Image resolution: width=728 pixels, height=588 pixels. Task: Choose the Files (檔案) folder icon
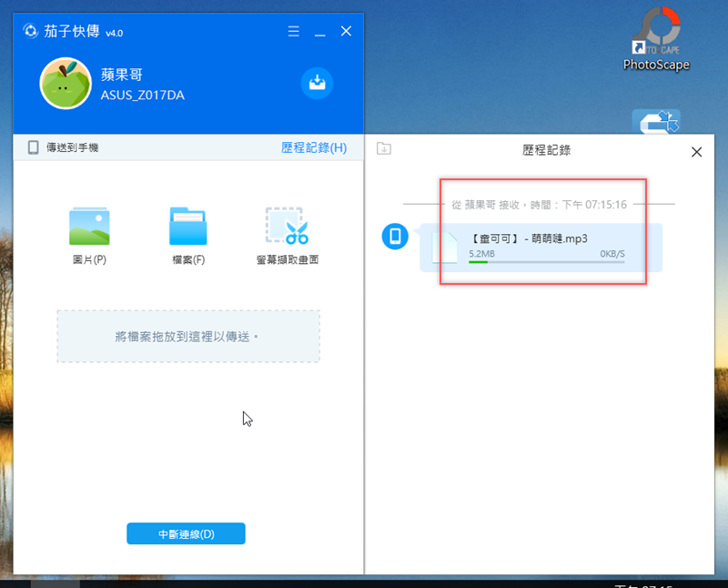(188, 227)
